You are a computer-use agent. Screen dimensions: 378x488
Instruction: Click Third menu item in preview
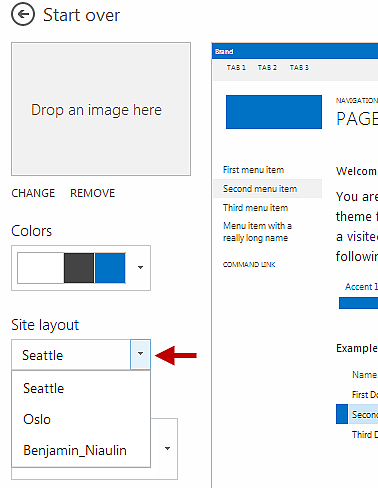[x=255, y=208]
